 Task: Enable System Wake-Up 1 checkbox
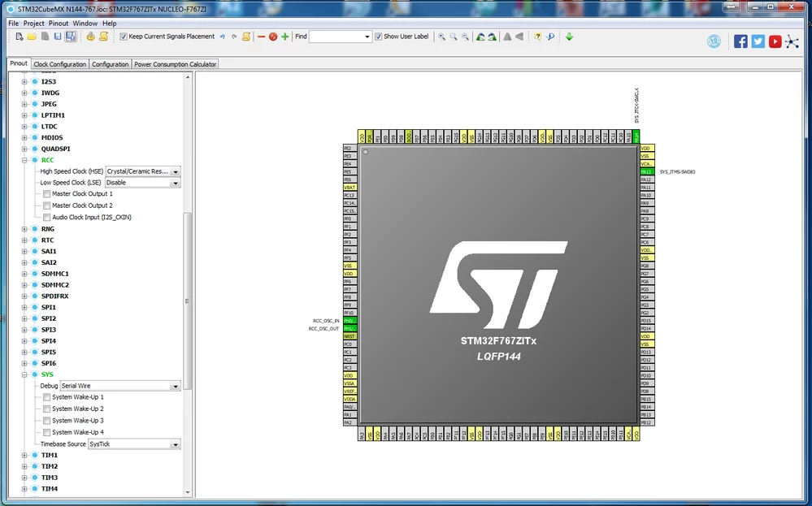coord(46,397)
